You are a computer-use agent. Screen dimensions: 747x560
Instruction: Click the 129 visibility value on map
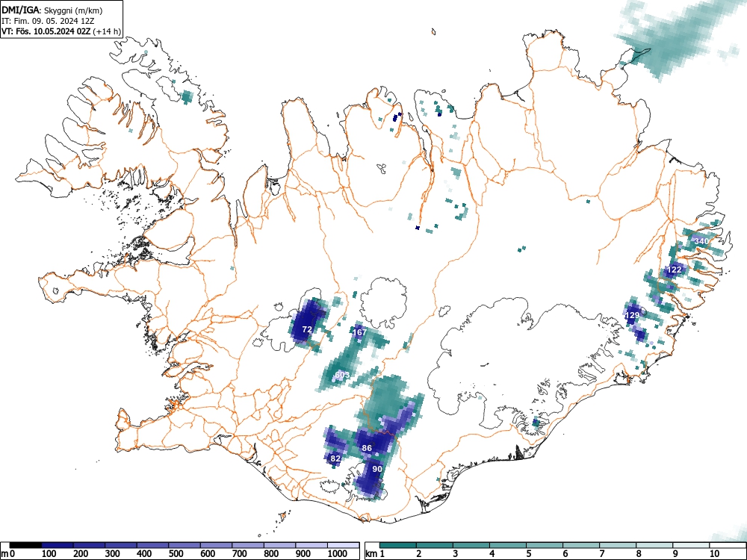pos(632,315)
